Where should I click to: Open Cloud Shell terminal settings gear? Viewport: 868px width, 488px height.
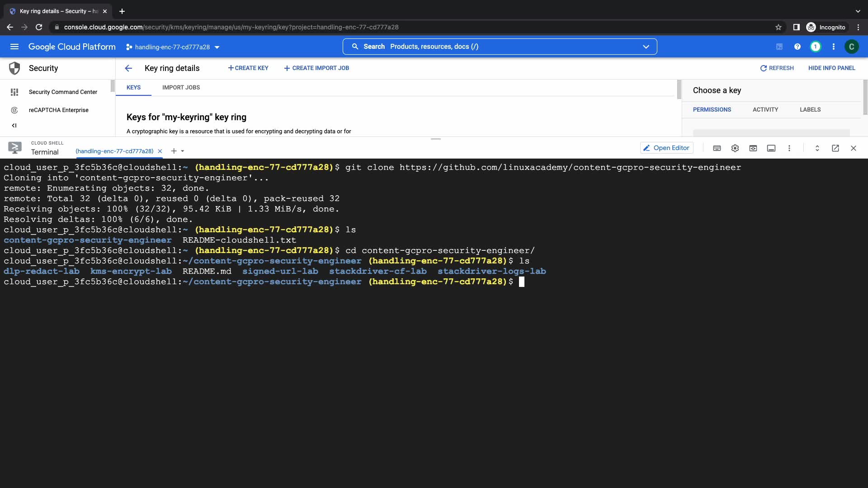pos(735,148)
